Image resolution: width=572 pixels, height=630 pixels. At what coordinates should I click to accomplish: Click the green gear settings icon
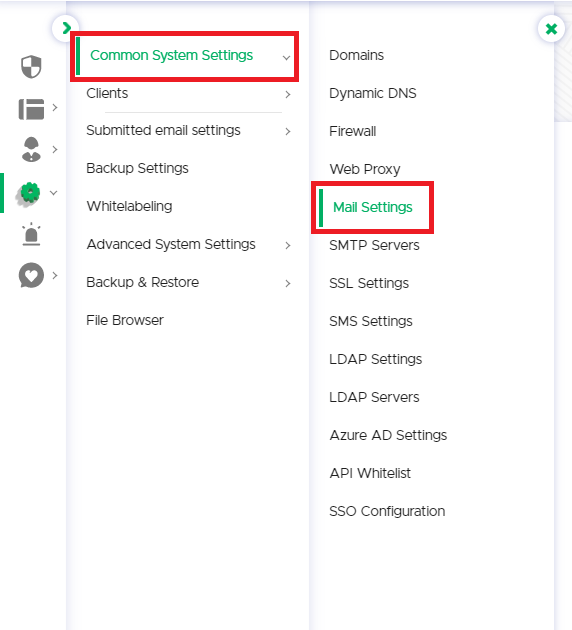coord(29,194)
